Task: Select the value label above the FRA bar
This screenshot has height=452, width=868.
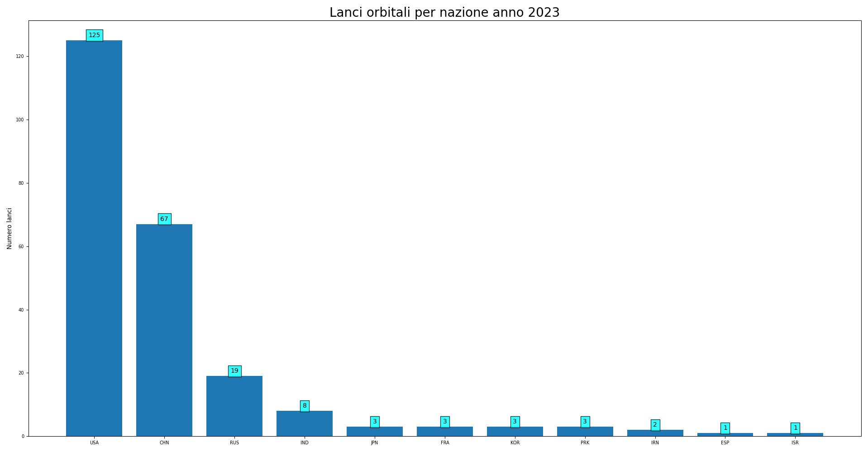Action: tap(445, 422)
